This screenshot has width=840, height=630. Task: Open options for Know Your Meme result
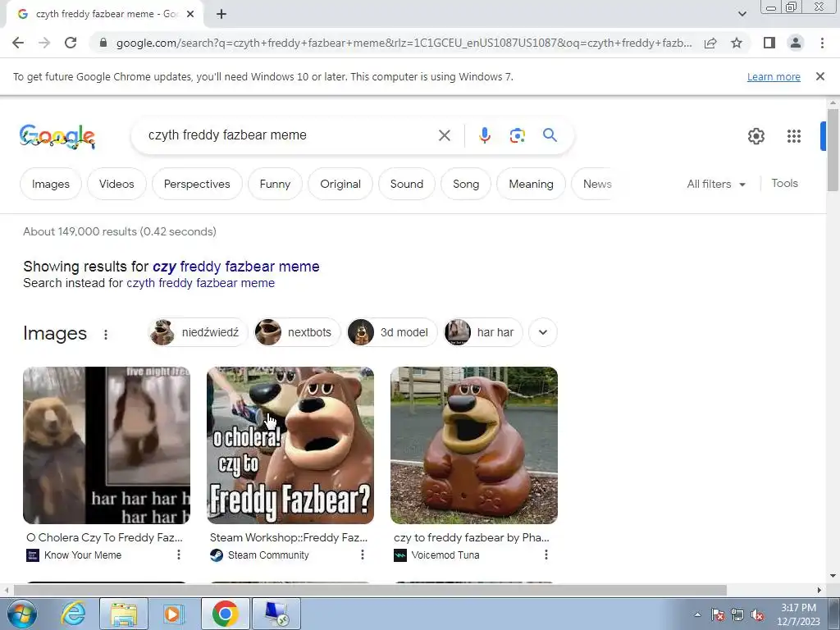pos(178,555)
